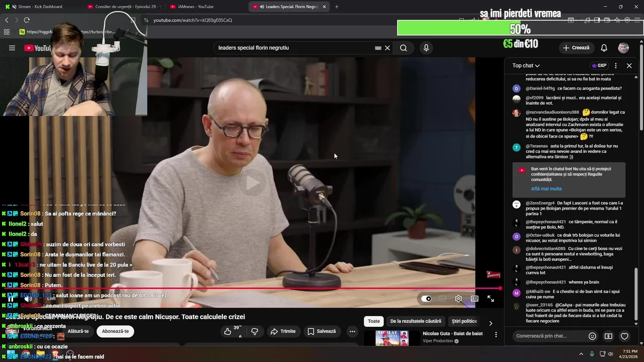Open the on-screen keyboard icon in search box
This screenshot has height=362, width=644.
[x=378, y=48]
